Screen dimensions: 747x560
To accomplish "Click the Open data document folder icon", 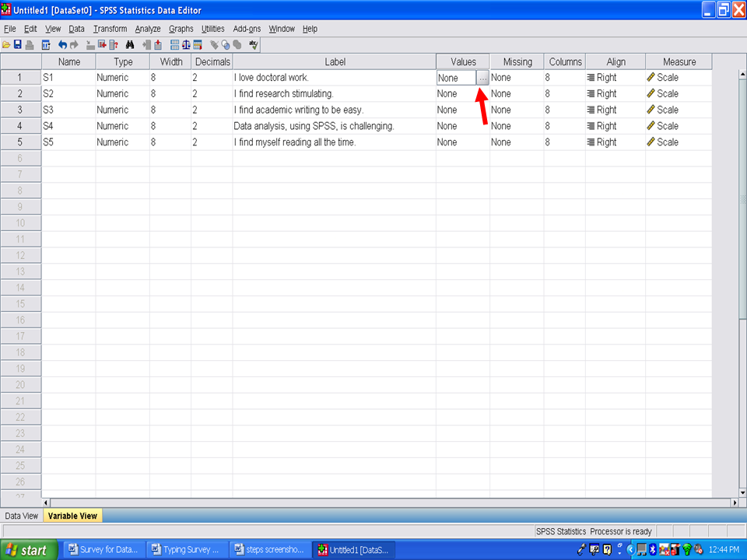I will [x=6, y=45].
